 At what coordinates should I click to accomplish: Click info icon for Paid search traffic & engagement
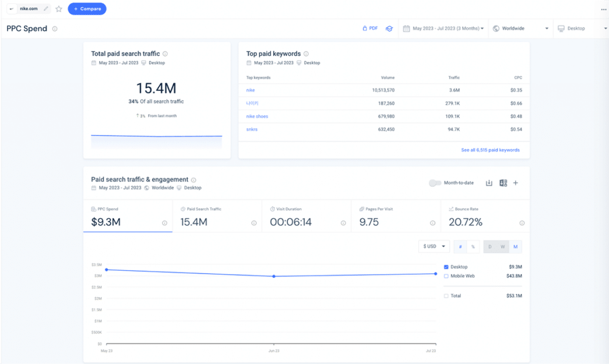(x=193, y=180)
